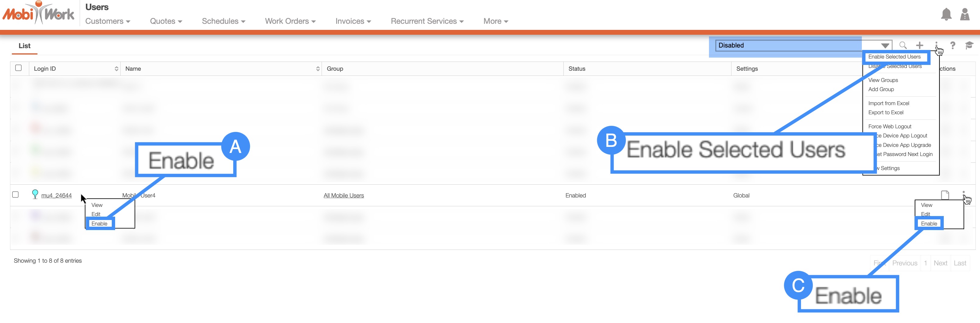This screenshot has width=980, height=323.
Task: Click the search magnifier icon
Action: pos(902,45)
